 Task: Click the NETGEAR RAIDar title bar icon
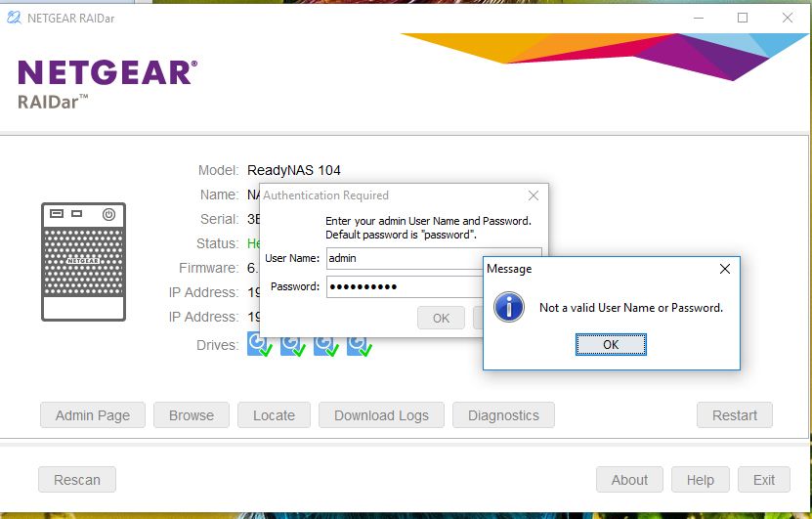click(x=14, y=18)
